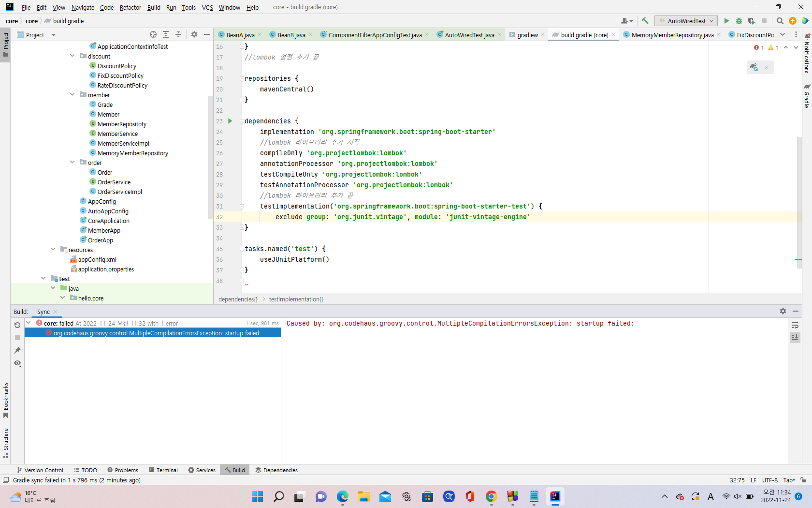The image size is (812, 508).
Task: Open the Dependencies tool window
Action: click(x=276, y=470)
